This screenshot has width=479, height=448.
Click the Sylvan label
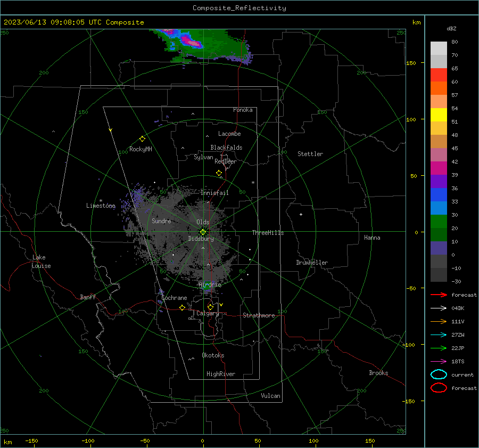203,157
